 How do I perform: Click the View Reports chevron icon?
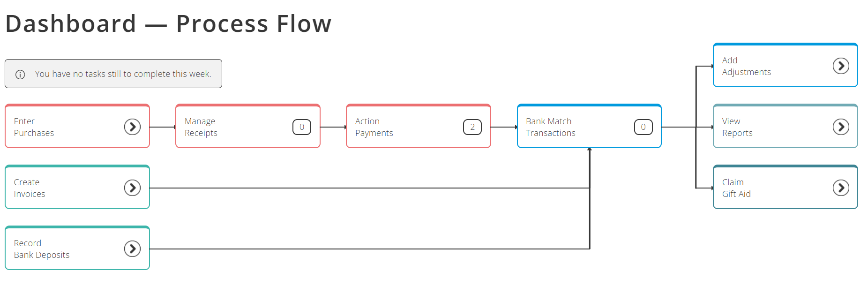841,127
